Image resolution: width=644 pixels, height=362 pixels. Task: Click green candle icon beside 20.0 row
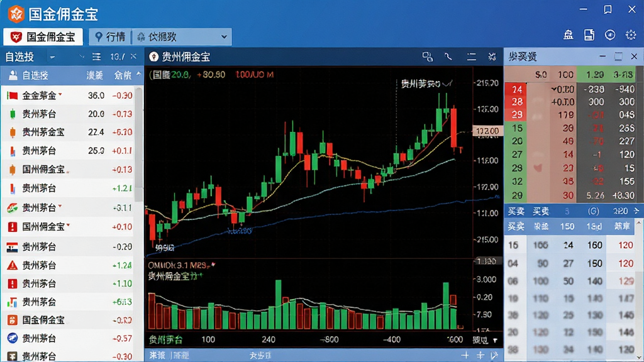pos(13,114)
